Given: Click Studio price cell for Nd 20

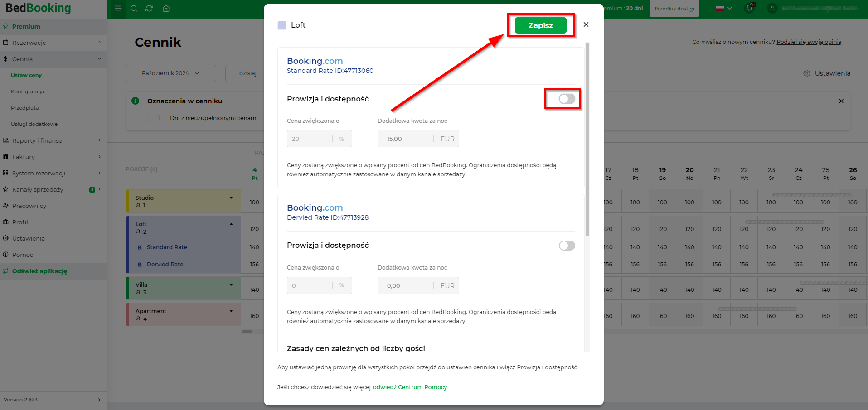Looking at the screenshot, I should click(689, 202).
